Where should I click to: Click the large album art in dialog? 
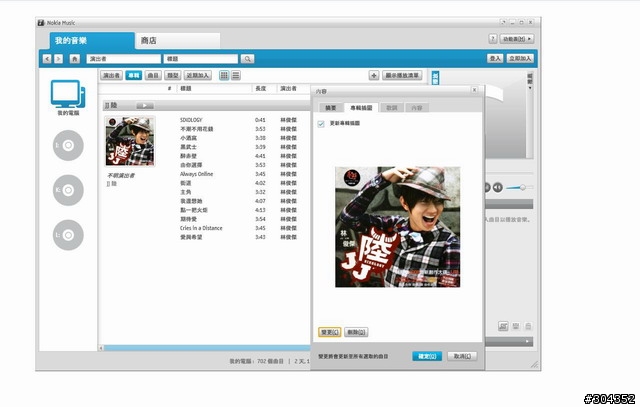[x=398, y=227]
